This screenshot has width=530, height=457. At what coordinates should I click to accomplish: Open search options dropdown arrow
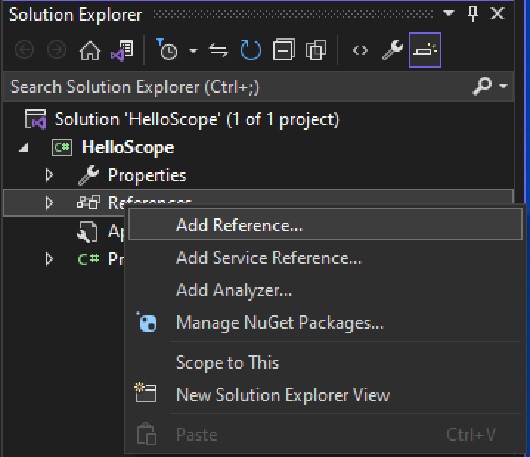tap(504, 86)
